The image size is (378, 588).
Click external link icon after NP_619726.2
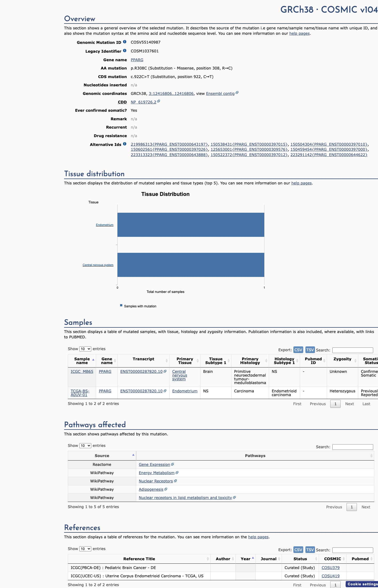tap(159, 101)
